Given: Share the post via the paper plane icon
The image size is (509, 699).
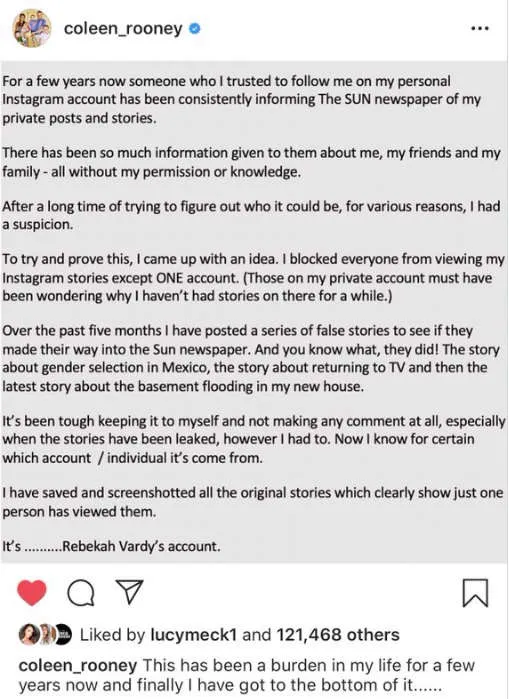Looking at the screenshot, I should [129, 592].
